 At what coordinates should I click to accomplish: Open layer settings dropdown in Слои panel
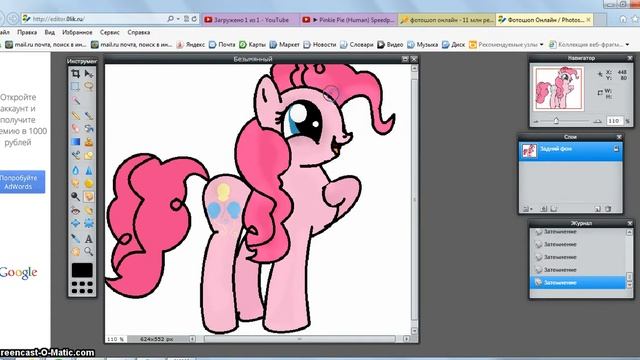tap(527, 209)
